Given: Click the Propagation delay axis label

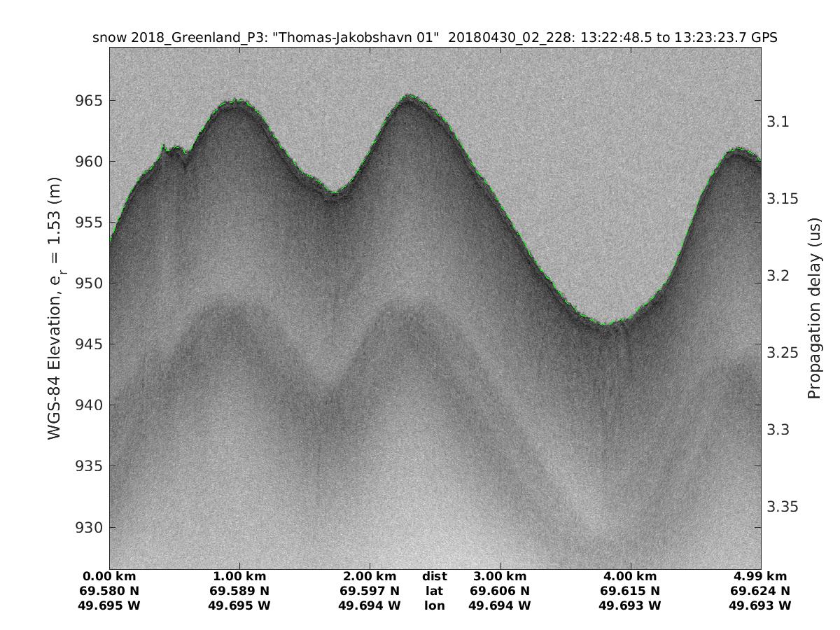Looking at the screenshot, I should click(x=813, y=308).
